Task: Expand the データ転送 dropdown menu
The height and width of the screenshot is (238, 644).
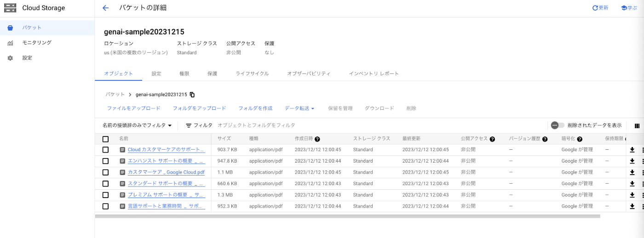Action: click(x=299, y=108)
